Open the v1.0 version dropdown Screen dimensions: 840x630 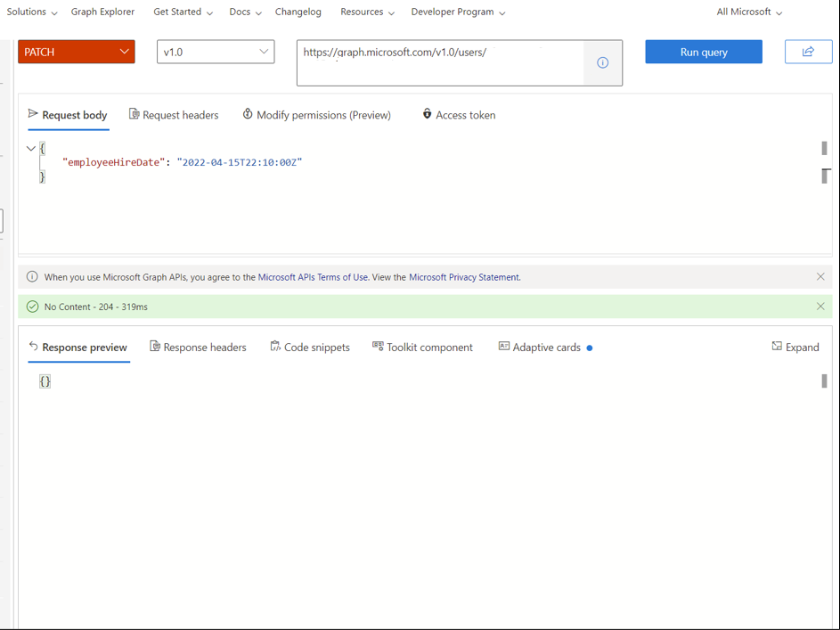[216, 52]
